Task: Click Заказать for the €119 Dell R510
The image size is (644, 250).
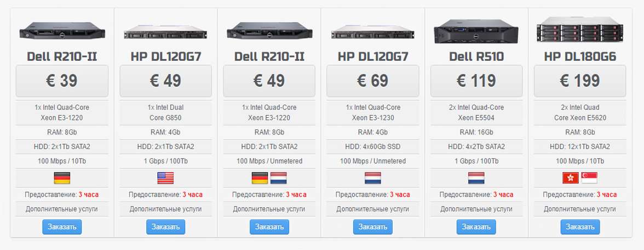Action: click(476, 227)
